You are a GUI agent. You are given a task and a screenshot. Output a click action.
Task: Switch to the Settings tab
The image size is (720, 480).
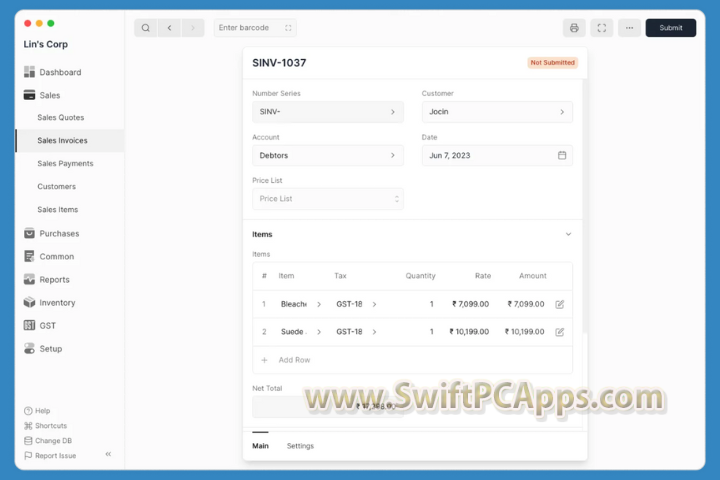tap(300, 446)
